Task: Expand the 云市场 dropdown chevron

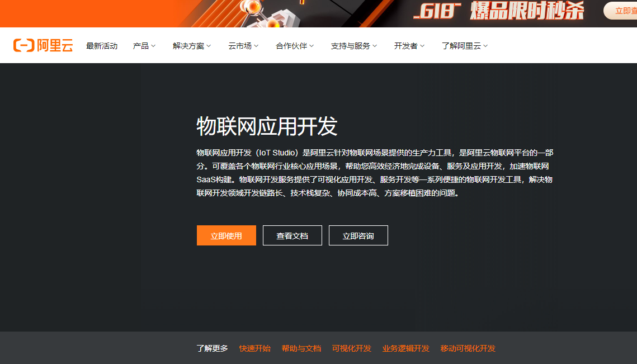Action: click(x=256, y=46)
